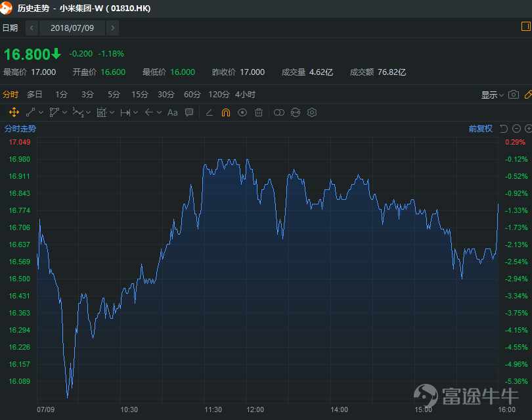Zoom in the chart with plus
532x420 pixels.
pyautogui.click(x=528, y=129)
